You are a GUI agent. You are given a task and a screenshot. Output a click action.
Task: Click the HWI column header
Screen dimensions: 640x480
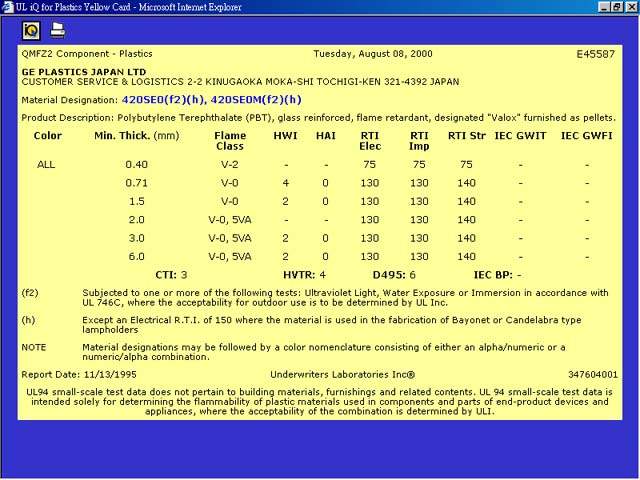tap(285, 136)
